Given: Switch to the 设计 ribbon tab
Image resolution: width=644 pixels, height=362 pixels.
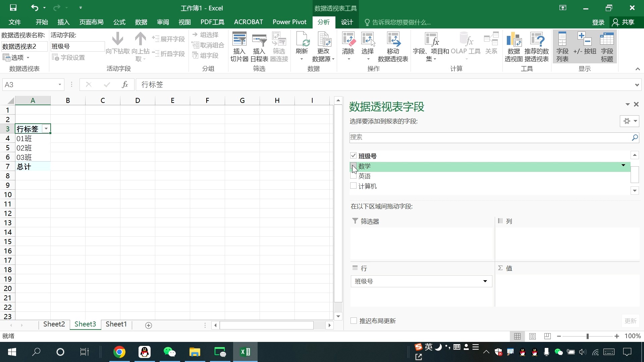Looking at the screenshot, I should (347, 22).
